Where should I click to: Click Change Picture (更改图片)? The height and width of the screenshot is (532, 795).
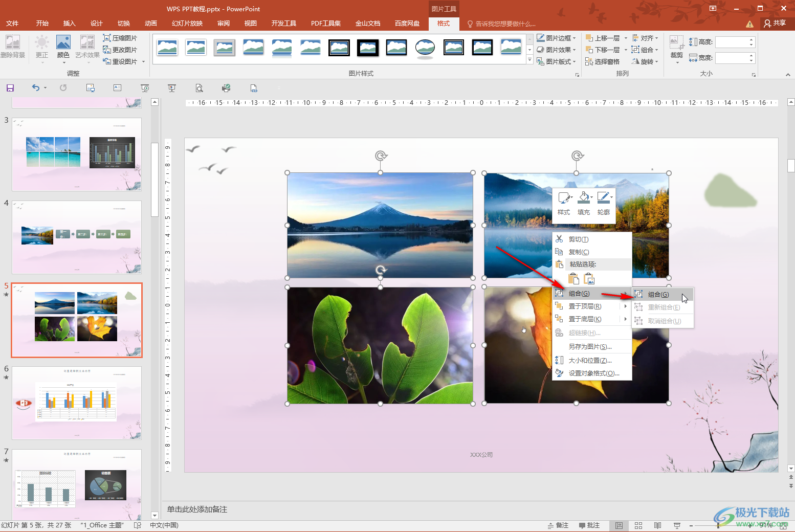click(x=120, y=50)
